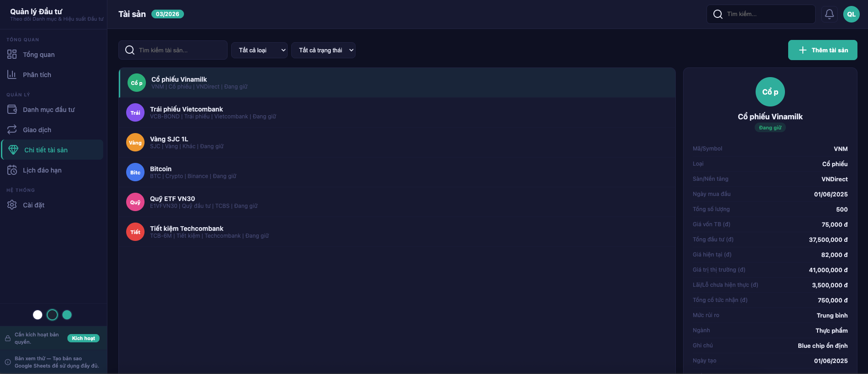Click the Quản lý Đầu tư app title
This screenshot has width=868, height=374.
tap(36, 11)
